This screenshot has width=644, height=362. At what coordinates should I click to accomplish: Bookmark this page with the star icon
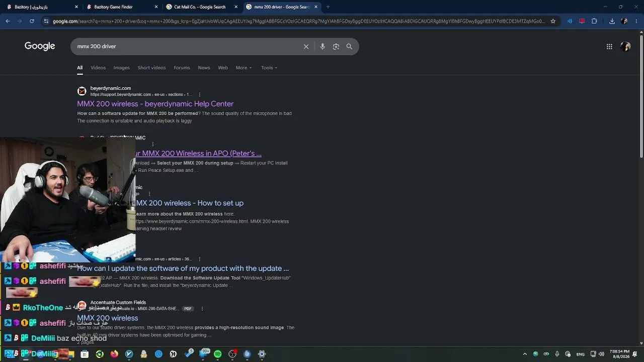point(553,21)
